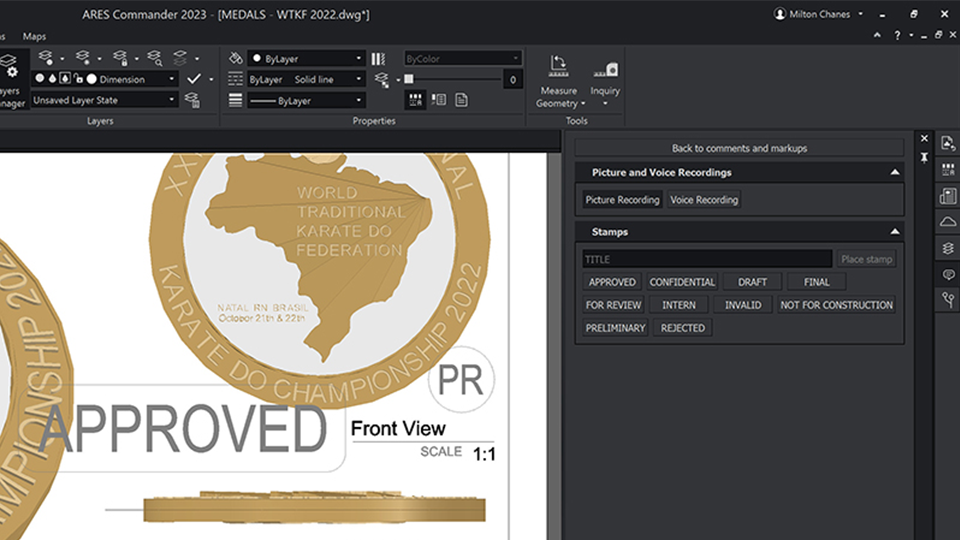
Task: Expand the first layer tool dropdown arrow
Action: pos(62,59)
